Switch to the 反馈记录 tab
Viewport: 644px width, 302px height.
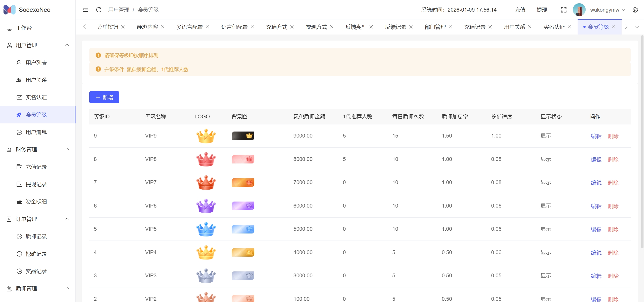point(395,27)
